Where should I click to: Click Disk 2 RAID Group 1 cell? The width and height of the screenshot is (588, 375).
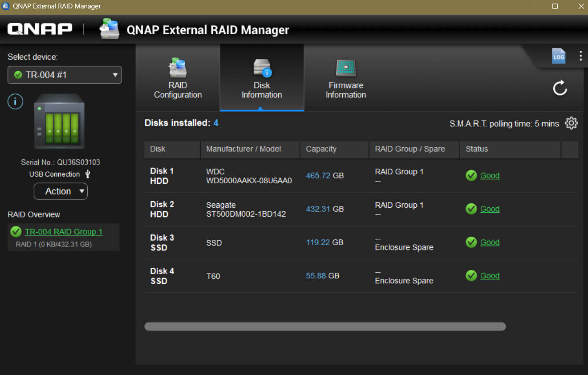(399, 205)
